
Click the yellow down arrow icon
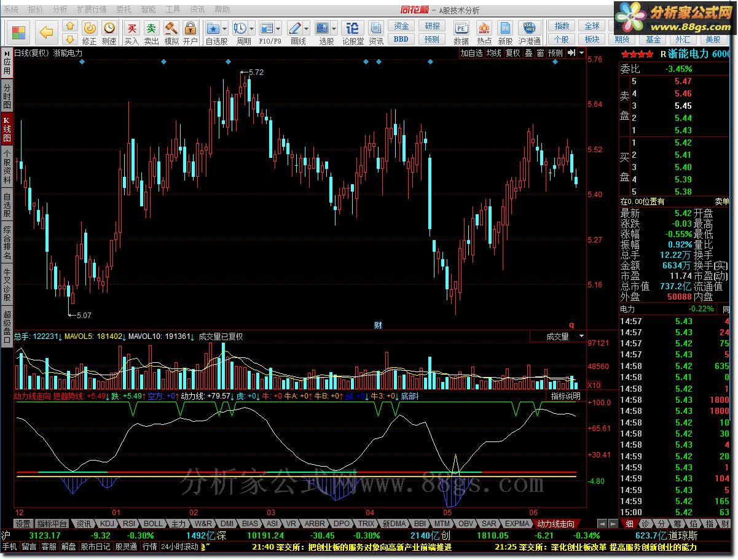click(x=70, y=39)
